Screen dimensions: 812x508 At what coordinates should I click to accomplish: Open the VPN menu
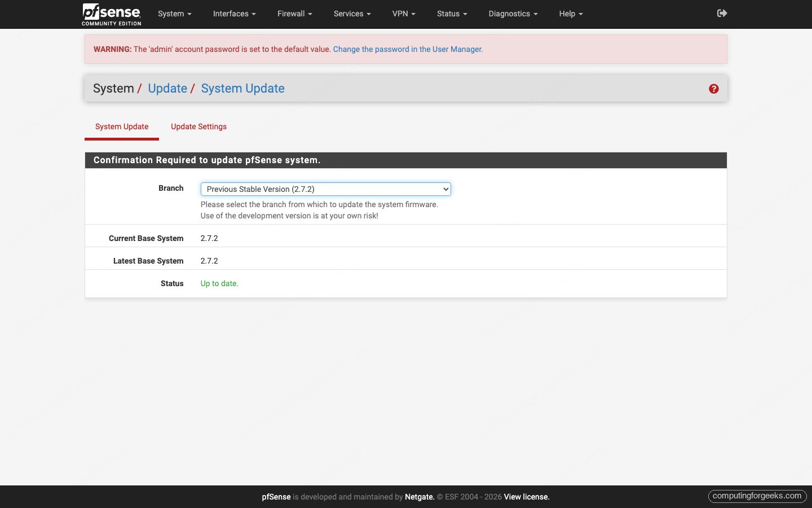click(404, 14)
